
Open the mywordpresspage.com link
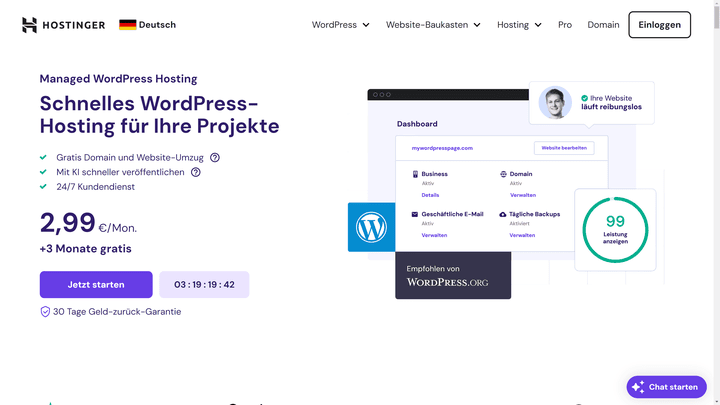click(x=442, y=148)
